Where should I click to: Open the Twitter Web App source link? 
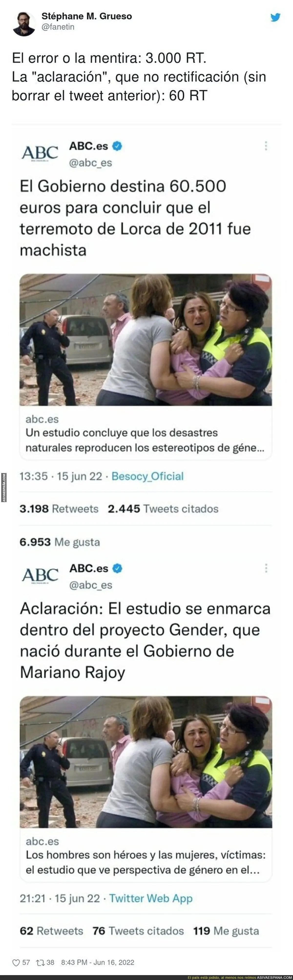[x=151, y=899]
